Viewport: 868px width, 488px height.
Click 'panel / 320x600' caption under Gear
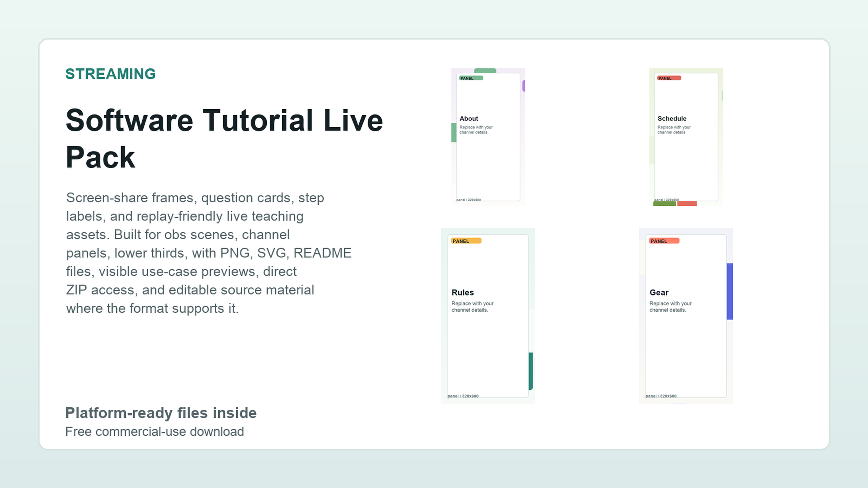point(661,396)
